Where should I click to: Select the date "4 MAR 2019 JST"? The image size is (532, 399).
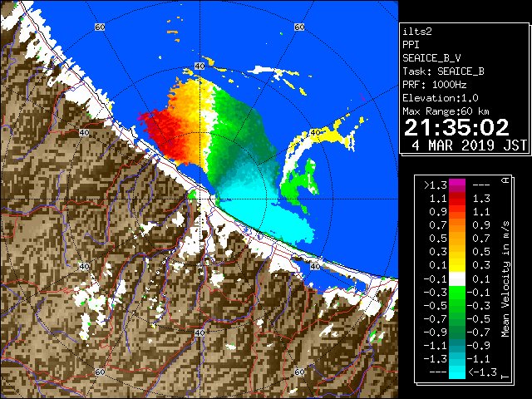click(x=469, y=145)
